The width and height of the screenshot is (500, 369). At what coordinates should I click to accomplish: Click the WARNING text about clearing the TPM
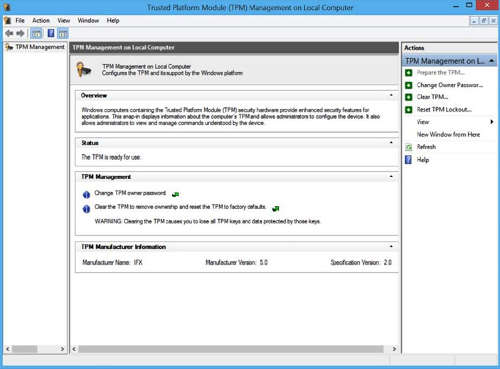click(207, 221)
